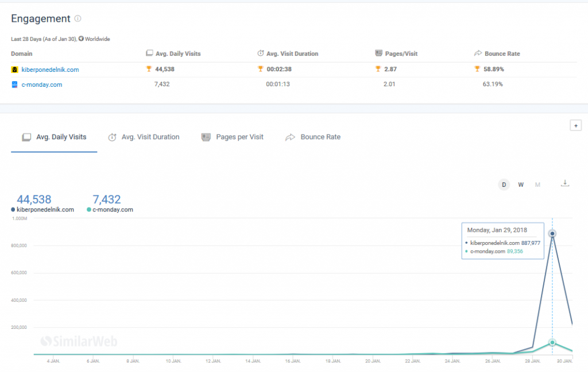Switch chart granularity to Monthly (M)
The image size is (588, 372).
pos(537,185)
